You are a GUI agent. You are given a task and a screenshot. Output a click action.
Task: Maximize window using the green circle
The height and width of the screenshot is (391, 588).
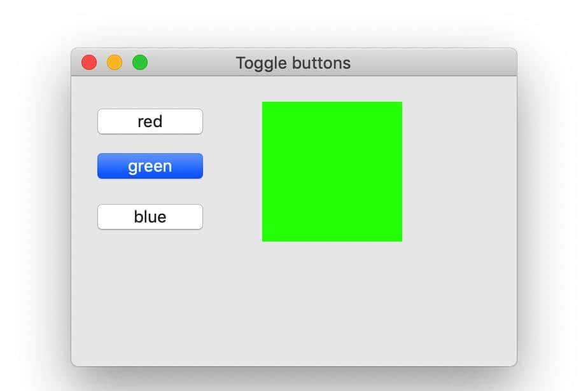point(140,63)
